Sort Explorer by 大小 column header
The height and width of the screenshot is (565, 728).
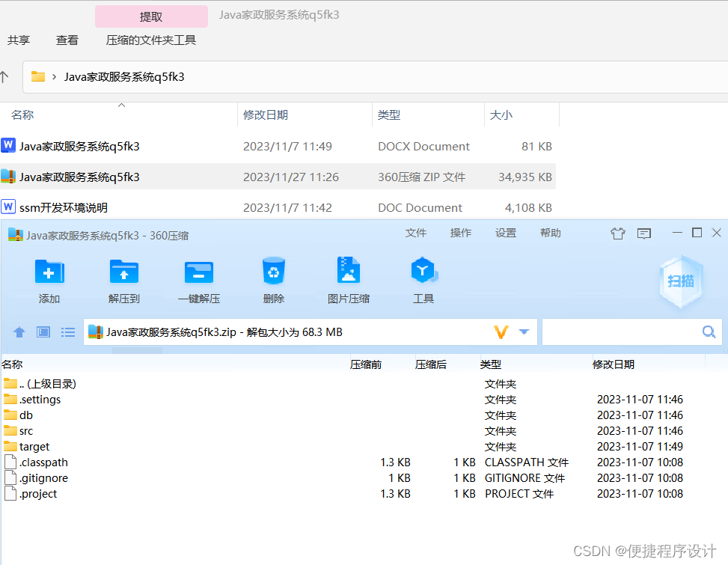tap(521, 115)
